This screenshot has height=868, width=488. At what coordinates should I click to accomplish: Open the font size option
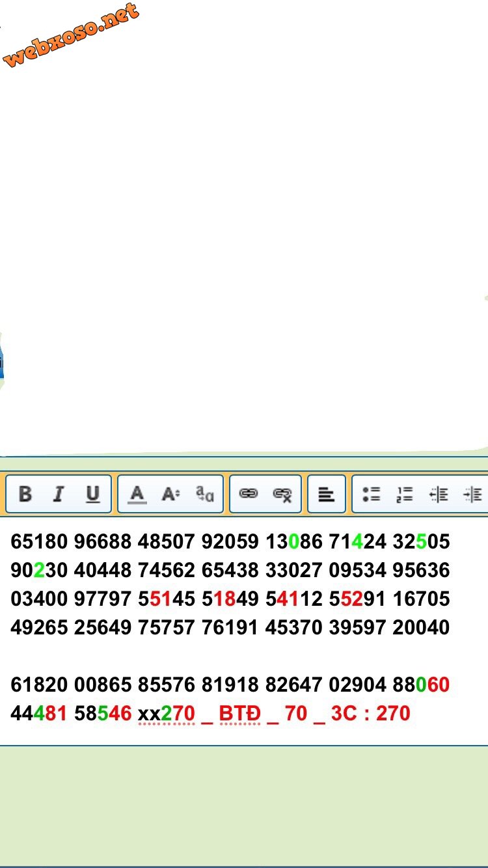point(170,495)
